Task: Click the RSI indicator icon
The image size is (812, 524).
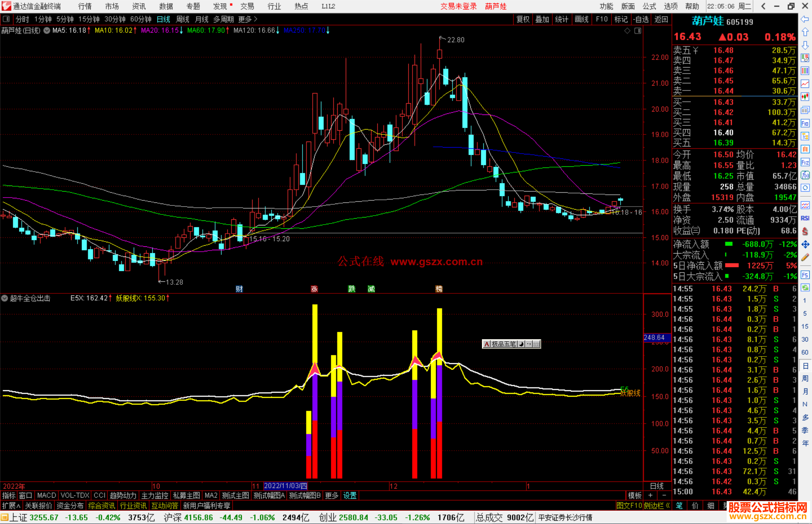Action: point(805,218)
